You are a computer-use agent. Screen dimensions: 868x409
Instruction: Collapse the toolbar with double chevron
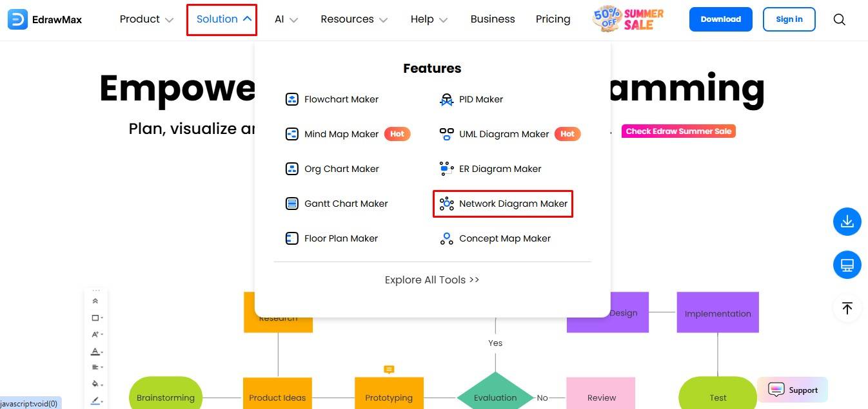pos(95,301)
